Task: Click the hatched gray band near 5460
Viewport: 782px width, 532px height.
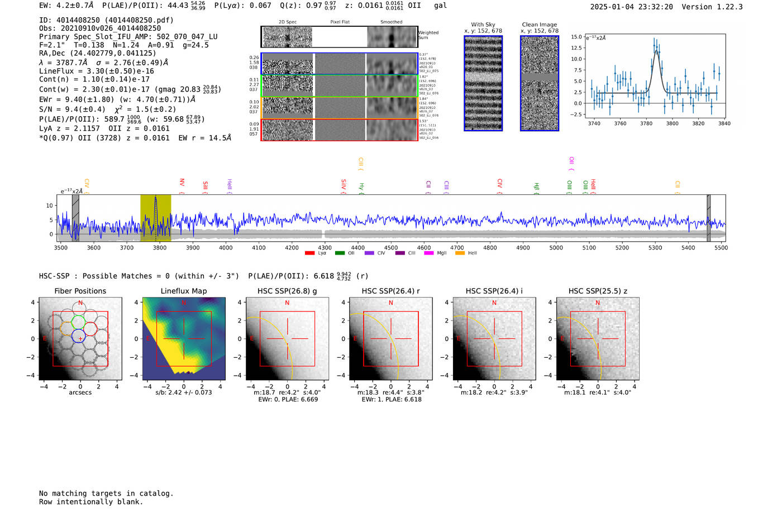Action: coord(708,218)
